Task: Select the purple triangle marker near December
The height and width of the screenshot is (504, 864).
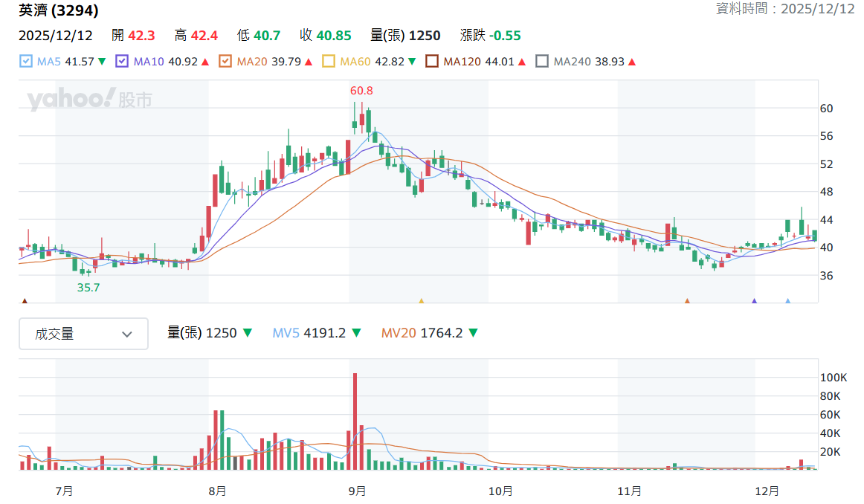Action: (x=755, y=301)
